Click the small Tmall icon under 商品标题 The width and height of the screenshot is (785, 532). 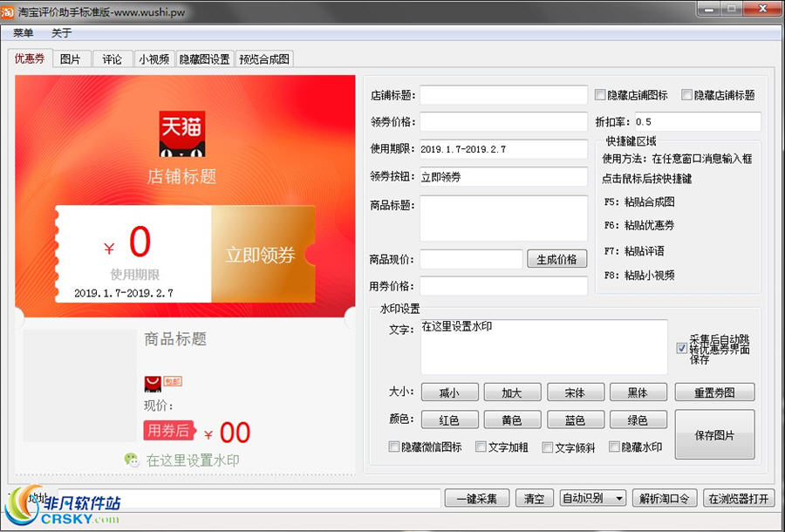[x=153, y=384]
